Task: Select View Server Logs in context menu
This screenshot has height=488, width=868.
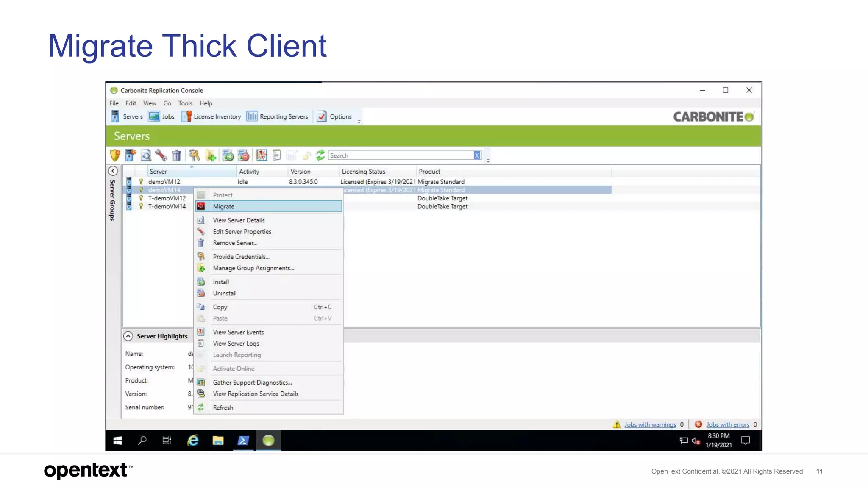Action: [x=268, y=344]
